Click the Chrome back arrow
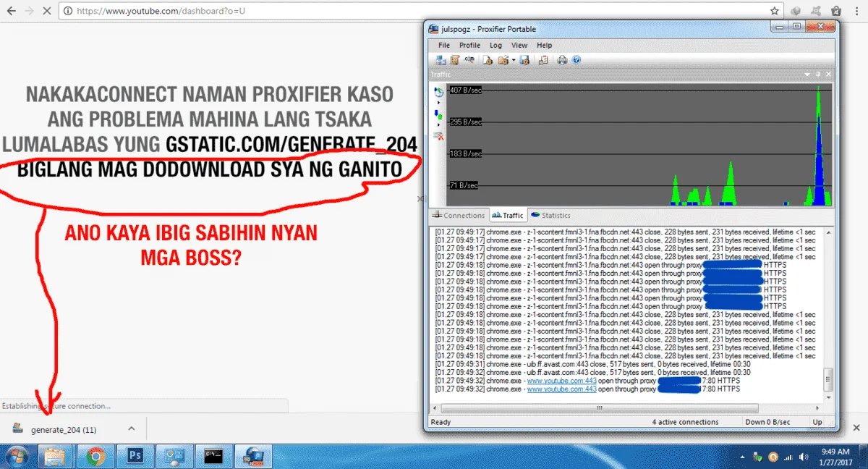The height and width of the screenshot is (469, 868). (11, 11)
